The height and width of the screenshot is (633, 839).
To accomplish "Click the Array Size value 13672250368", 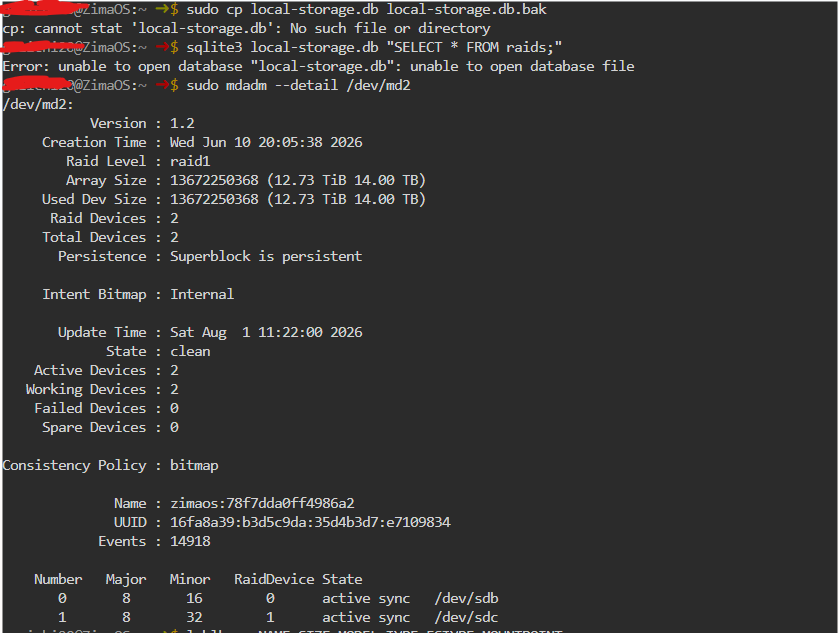I will [214, 180].
